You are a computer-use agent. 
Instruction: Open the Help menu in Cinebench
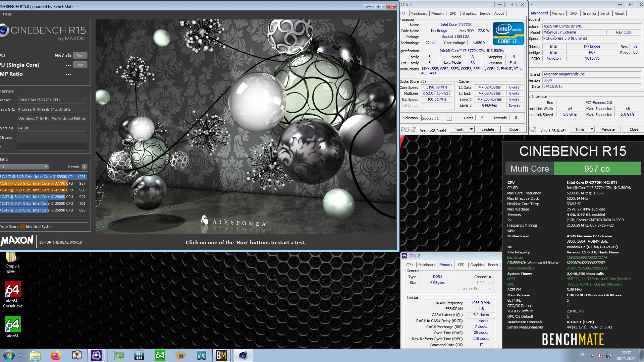[x=7, y=14]
